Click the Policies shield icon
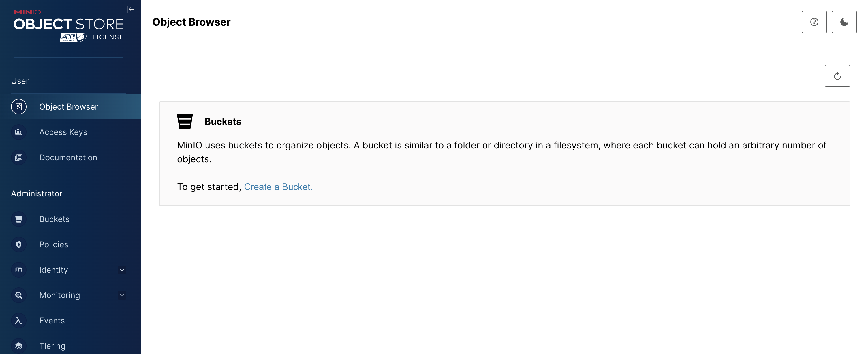The height and width of the screenshot is (354, 868). point(19,244)
